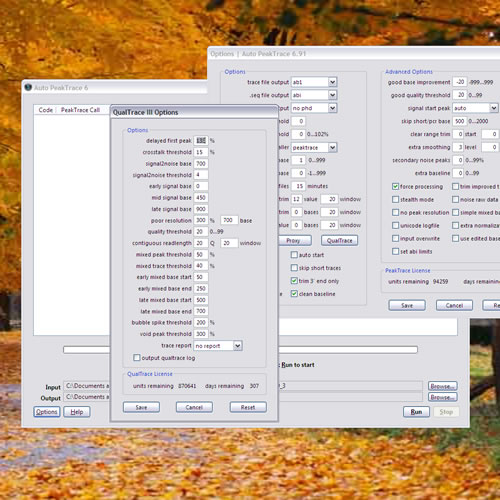Viewport: 500px width, 500px height.
Task: Click the early signal base field
Action: pos(201,186)
